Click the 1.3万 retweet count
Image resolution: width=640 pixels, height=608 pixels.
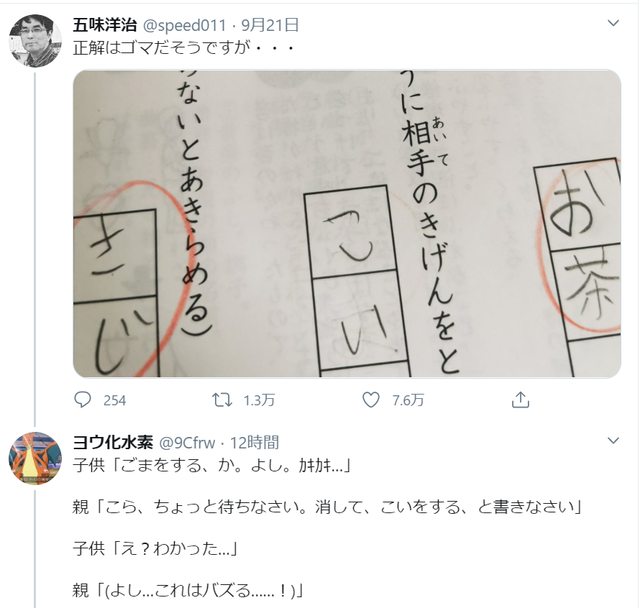[259, 401]
